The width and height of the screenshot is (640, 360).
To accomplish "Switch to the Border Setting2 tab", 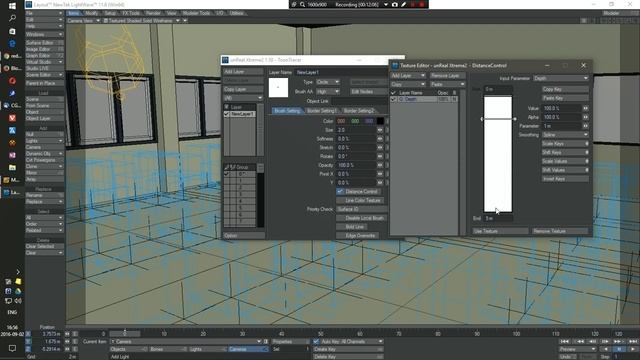I will (358, 111).
